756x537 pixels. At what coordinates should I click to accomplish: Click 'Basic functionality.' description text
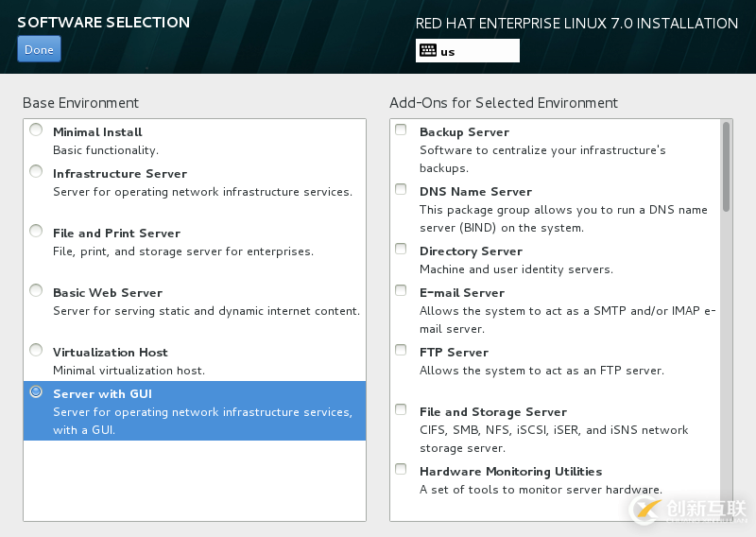106,150
